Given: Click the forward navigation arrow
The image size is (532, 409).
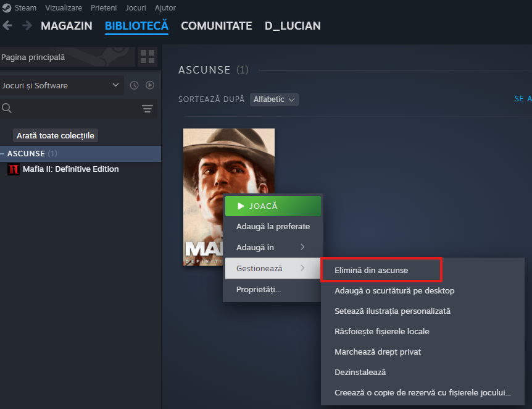Looking at the screenshot, I should 27,26.
